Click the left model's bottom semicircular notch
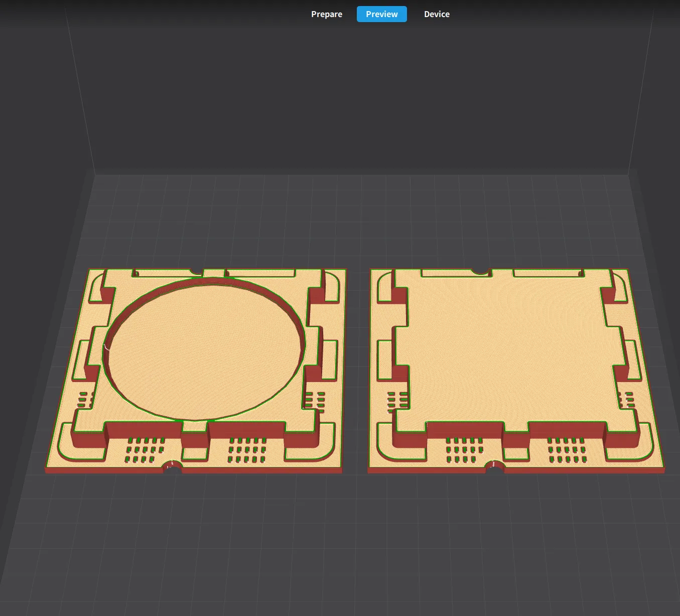 [x=173, y=466]
